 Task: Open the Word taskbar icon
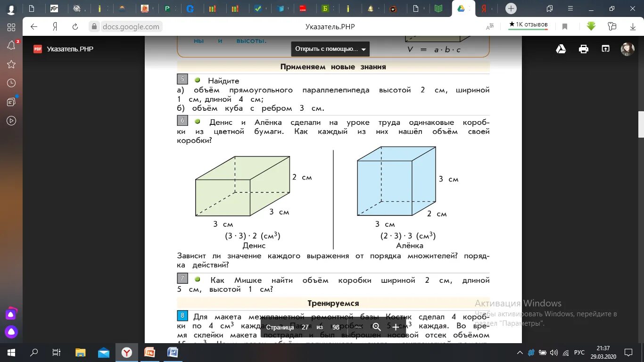[173, 352]
